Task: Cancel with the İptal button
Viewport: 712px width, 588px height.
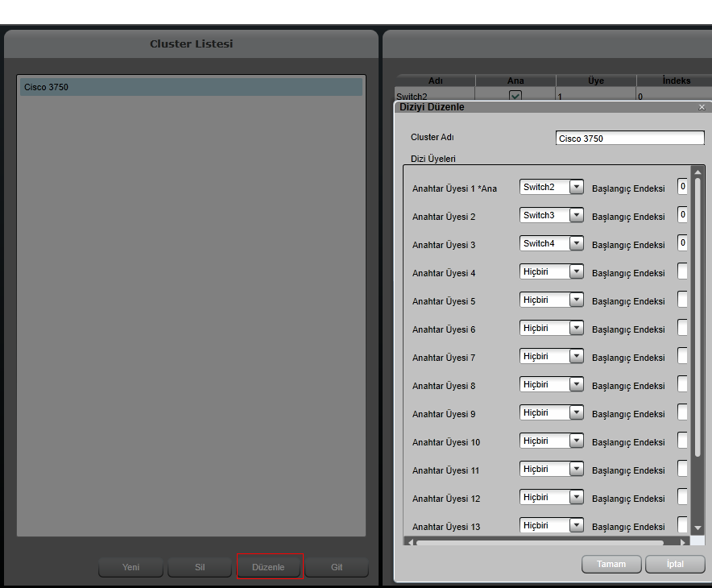Action: click(675, 564)
